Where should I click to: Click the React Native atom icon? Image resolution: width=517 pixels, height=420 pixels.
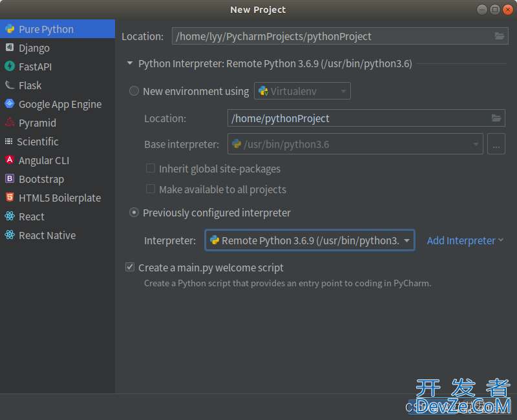tap(10, 235)
